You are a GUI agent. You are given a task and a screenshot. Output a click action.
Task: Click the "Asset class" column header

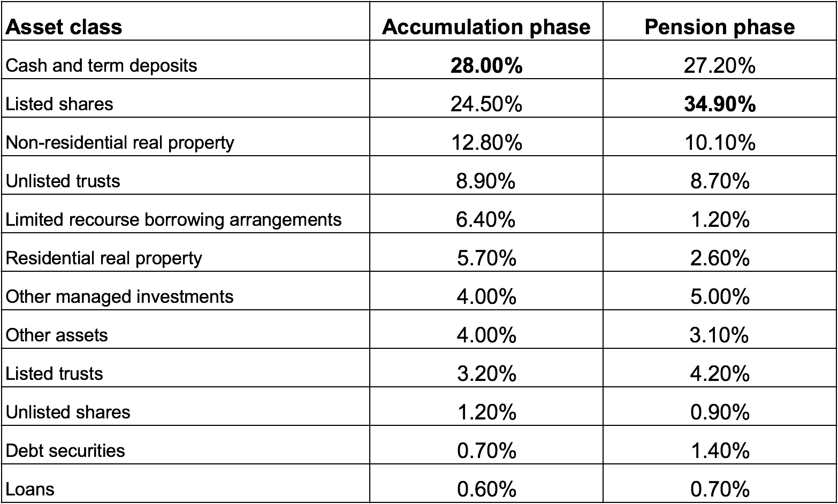tap(64, 27)
